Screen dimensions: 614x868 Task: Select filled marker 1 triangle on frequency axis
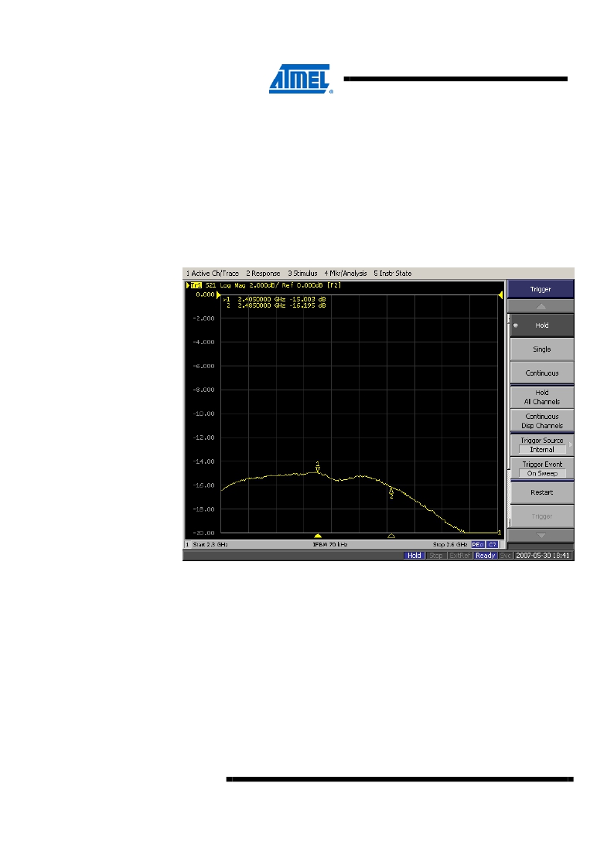tap(318, 536)
